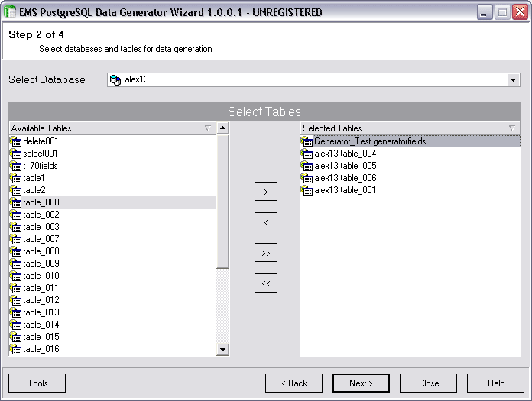This screenshot has width=532, height=401.
Task: Remove all tables with << button
Action: click(x=266, y=283)
